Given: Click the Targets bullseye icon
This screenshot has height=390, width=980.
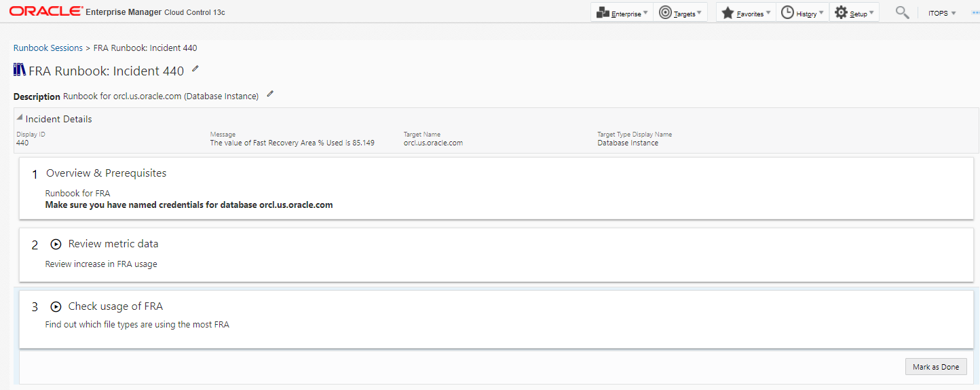Looking at the screenshot, I should 665,12.
